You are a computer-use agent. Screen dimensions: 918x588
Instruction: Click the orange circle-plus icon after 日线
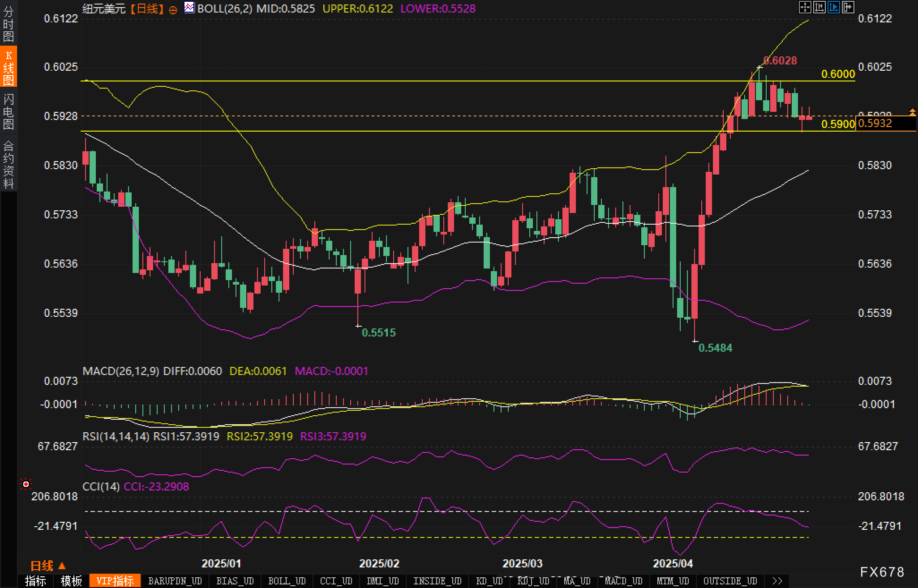pyautogui.click(x=173, y=10)
